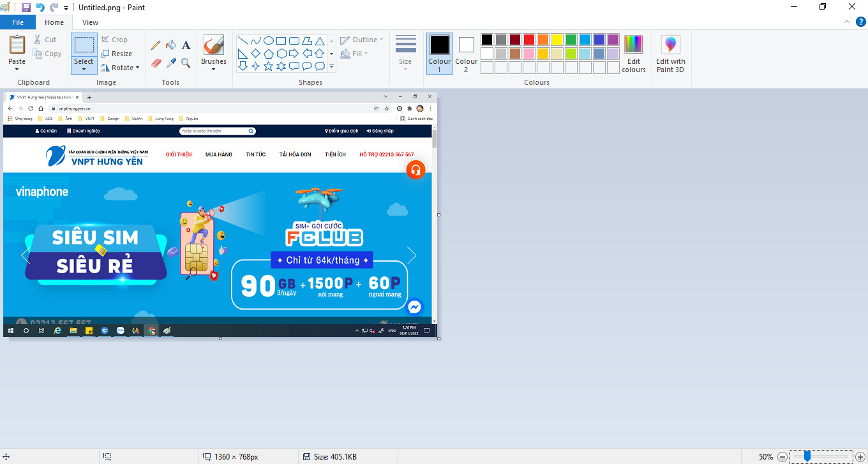
Task: Click the rectangular Select tool icon
Action: (84, 45)
